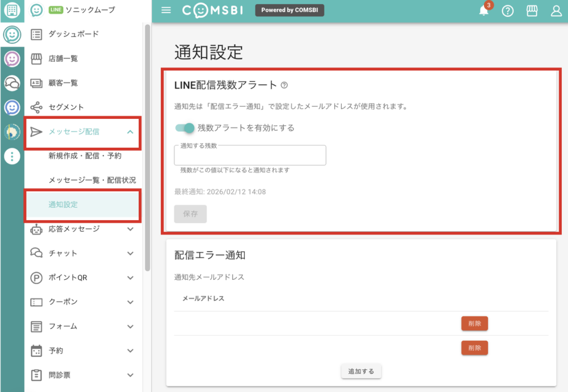
Task: Select 新規作成・配信・予約 submenu item
Action: coord(85,156)
